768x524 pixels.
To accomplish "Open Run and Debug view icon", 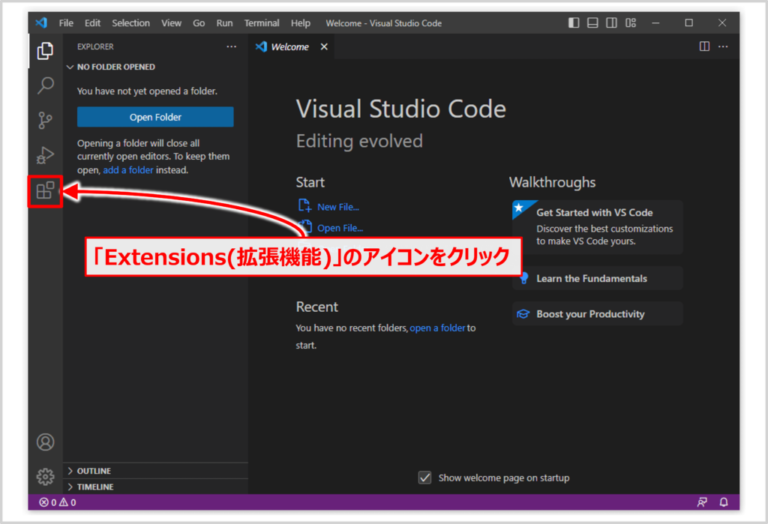I will [x=45, y=155].
